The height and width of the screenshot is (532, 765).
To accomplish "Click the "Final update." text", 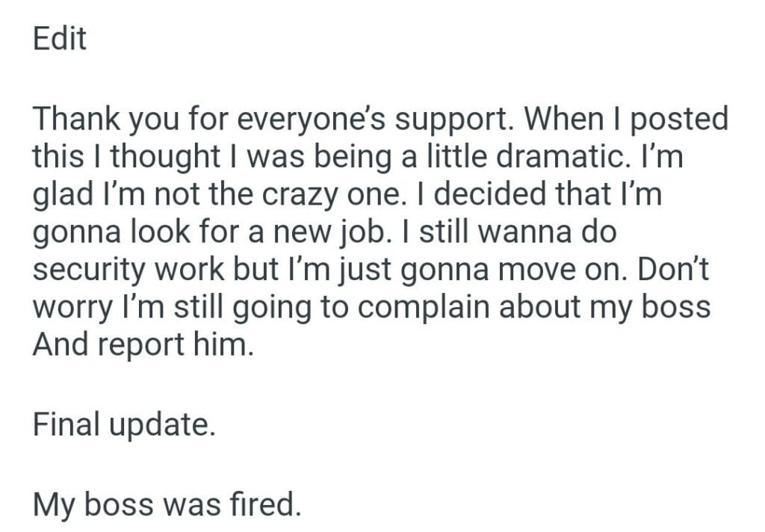I will pyautogui.click(x=124, y=424).
